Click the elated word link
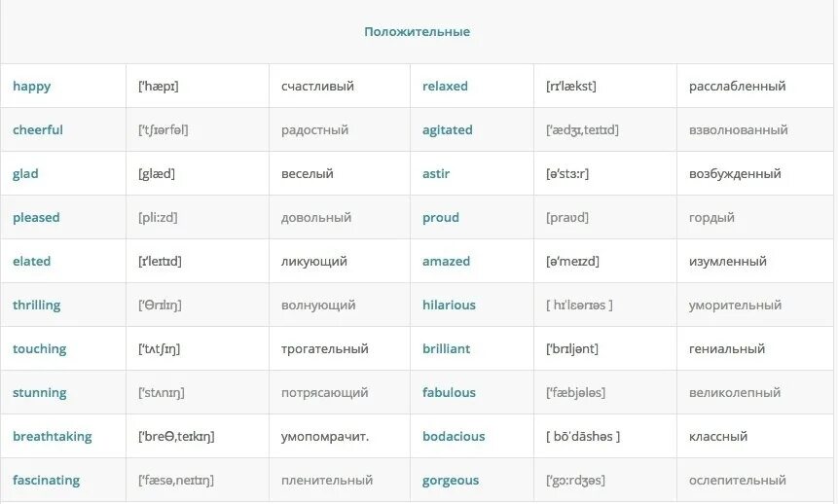 tap(32, 262)
